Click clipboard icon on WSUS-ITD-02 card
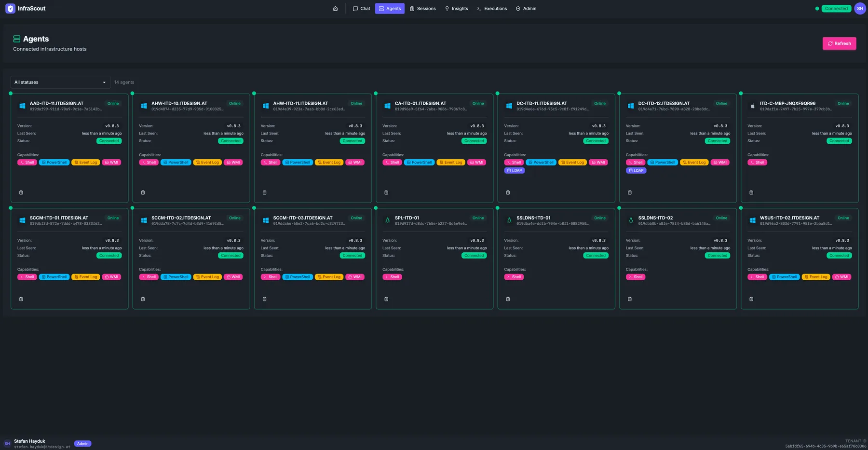This screenshot has width=868, height=450. 751,299
